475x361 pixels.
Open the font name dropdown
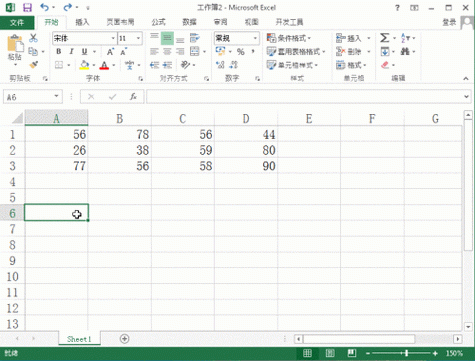pyautogui.click(x=113, y=38)
